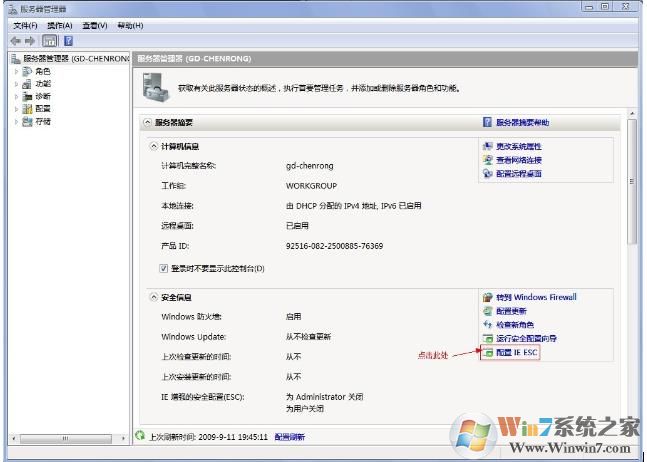Click the large server image in the header
The height and width of the screenshot is (462, 647).
(x=156, y=87)
